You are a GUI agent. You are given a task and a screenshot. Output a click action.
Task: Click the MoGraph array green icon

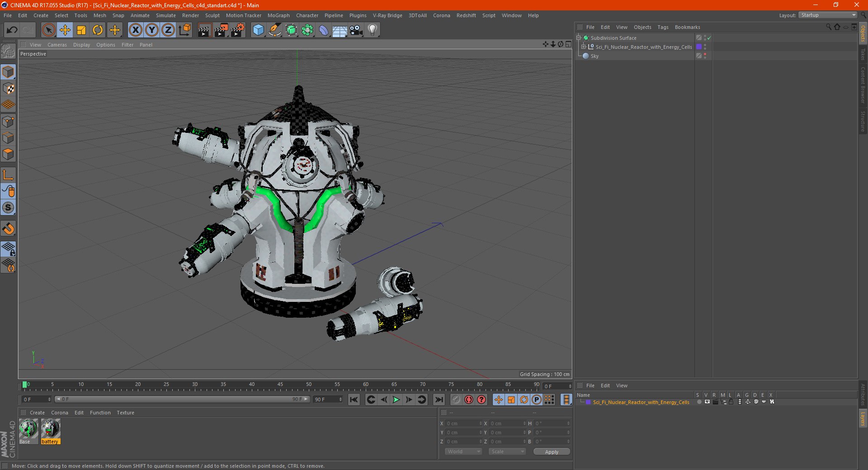click(x=307, y=30)
